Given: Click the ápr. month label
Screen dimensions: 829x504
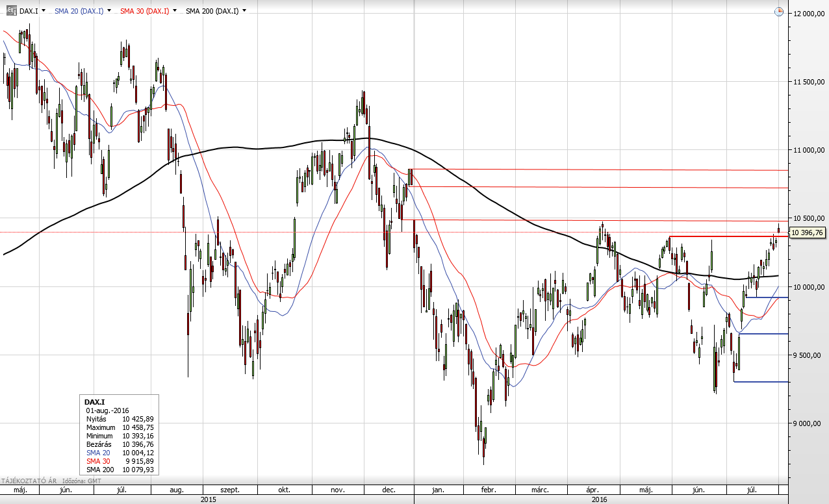Looking at the screenshot, I should tap(594, 490).
